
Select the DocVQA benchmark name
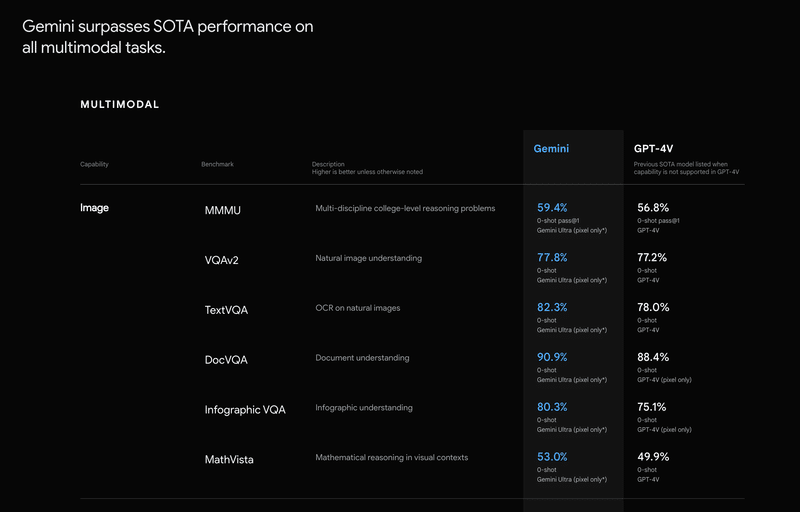point(226,360)
